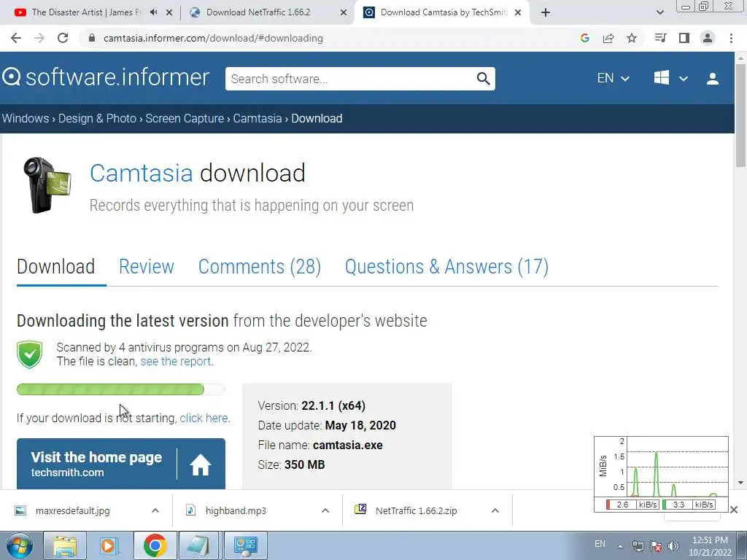Image resolution: width=747 pixels, height=560 pixels.
Task: Click the Windows platform logo icon
Action: click(661, 78)
